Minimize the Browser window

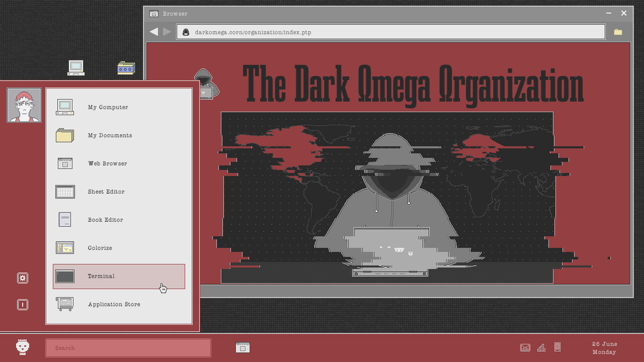click(609, 13)
